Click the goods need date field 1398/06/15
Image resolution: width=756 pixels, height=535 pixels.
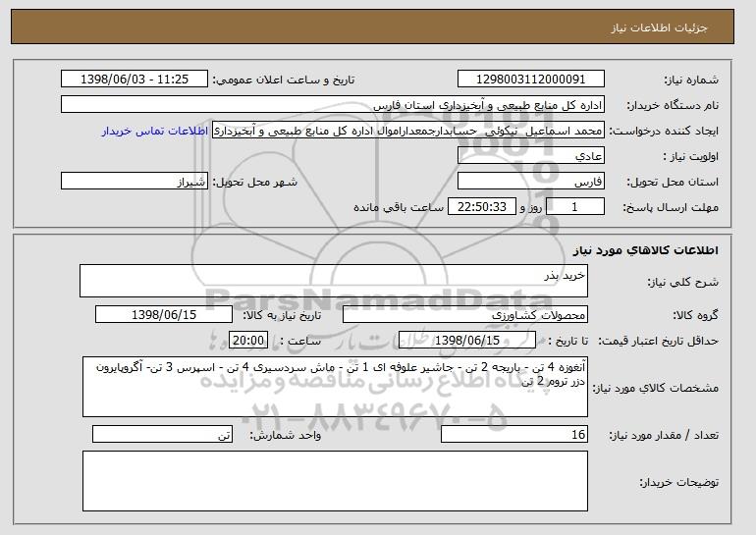[x=164, y=315]
